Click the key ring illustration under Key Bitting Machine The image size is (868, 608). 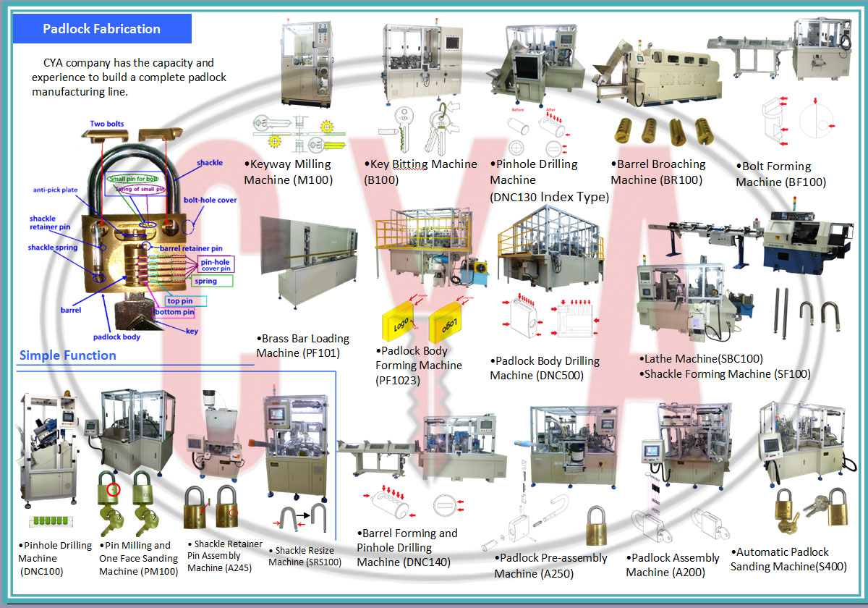coord(438,126)
